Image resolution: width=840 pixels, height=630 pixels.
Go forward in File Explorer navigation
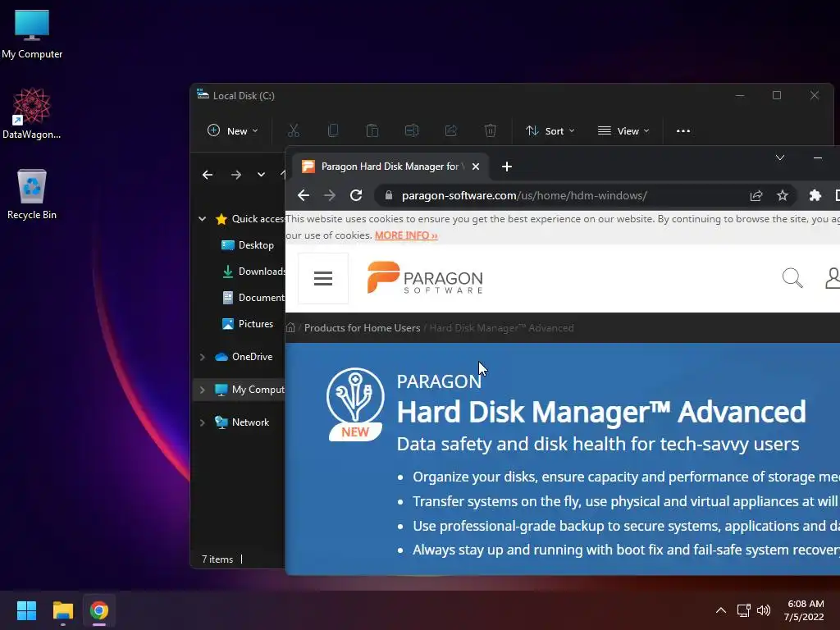tap(236, 175)
